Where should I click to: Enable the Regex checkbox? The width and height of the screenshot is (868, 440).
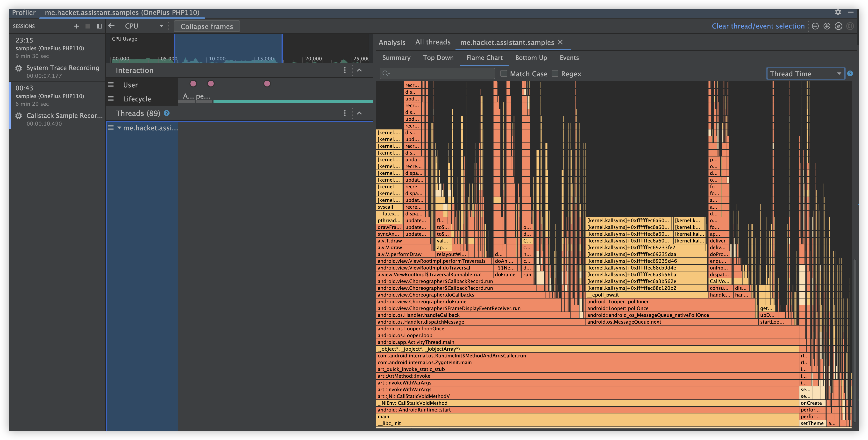(555, 73)
